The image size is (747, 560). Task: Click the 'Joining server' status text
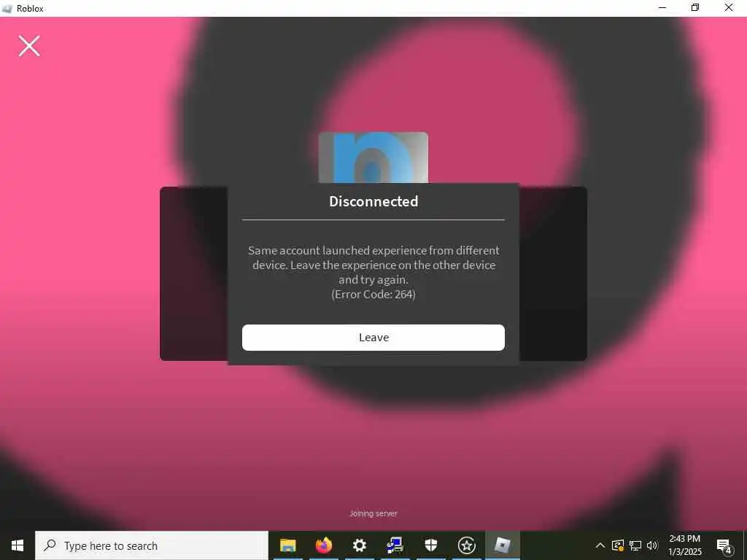373,513
